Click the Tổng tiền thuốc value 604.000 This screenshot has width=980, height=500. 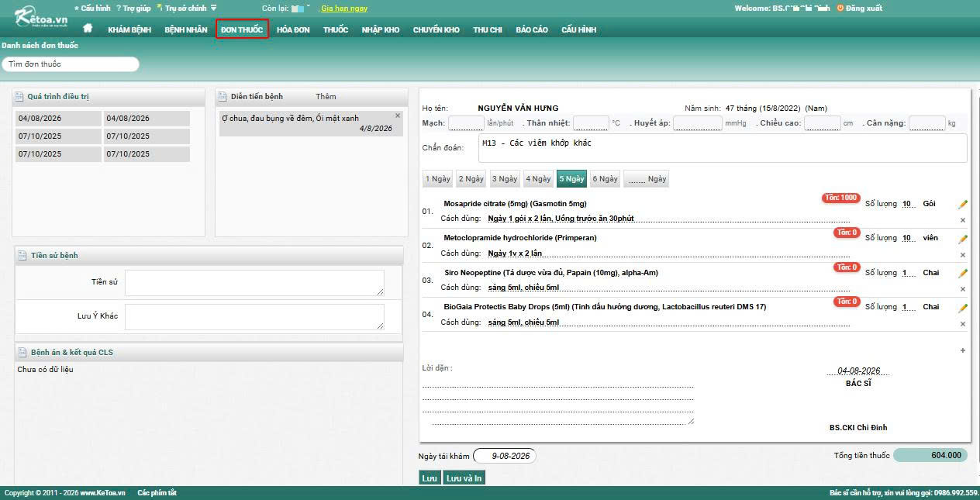point(930,455)
